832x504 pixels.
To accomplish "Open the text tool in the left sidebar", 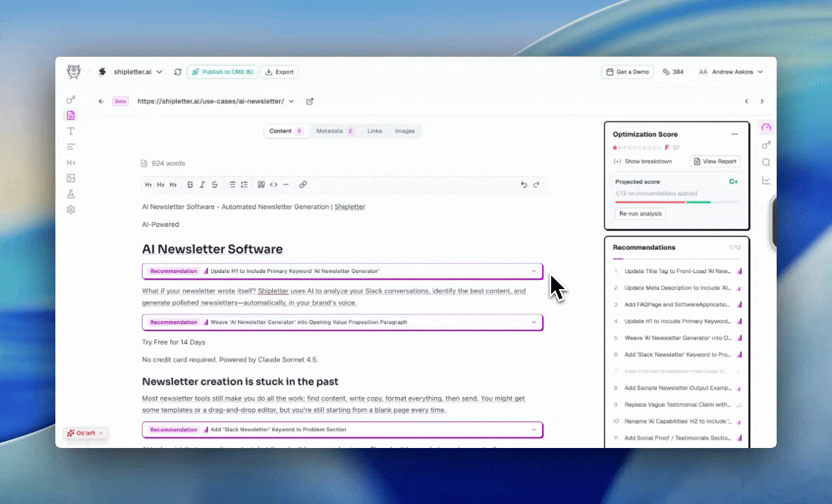I will pyautogui.click(x=70, y=131).
